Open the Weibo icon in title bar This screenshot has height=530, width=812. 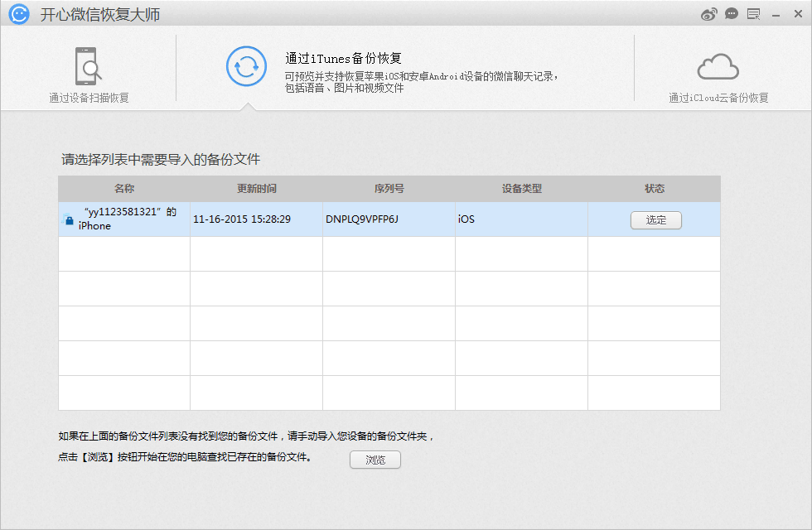709,14
